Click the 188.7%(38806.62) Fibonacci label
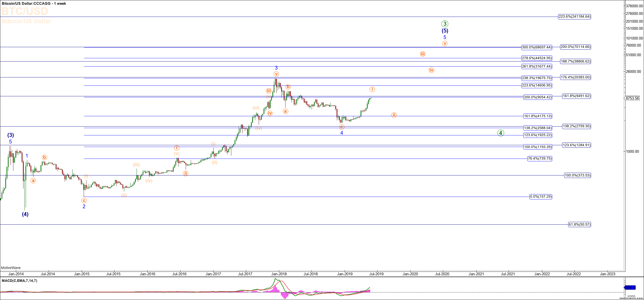The height and width of the screenshot is (300, 644). coord(575,61)
